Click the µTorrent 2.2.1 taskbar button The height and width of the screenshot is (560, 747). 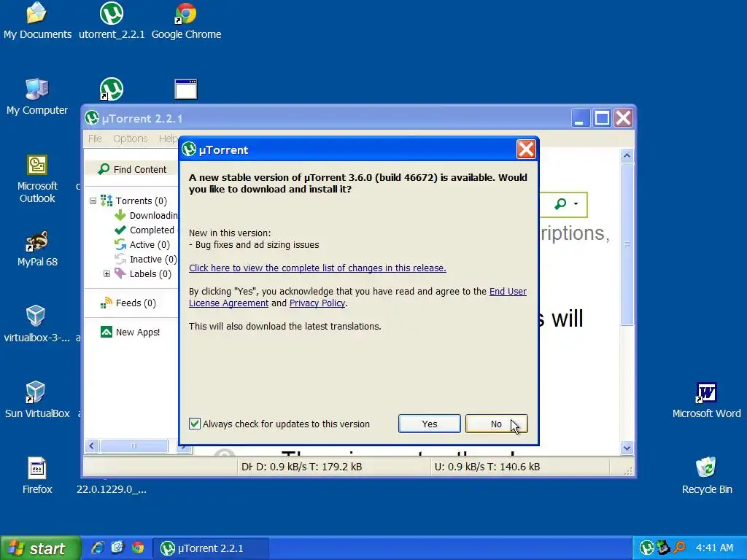(211, 548)
